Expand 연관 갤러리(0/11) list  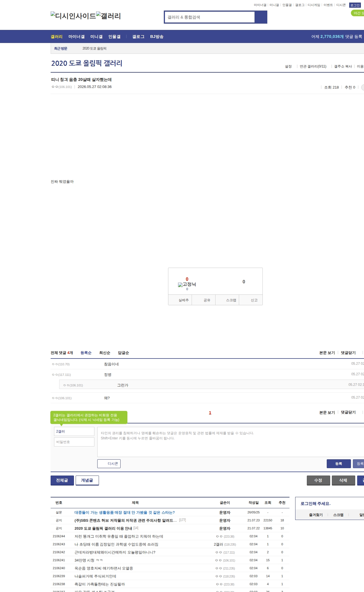pos(313,66)
